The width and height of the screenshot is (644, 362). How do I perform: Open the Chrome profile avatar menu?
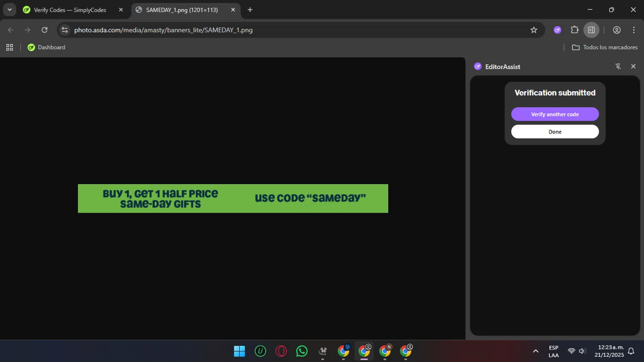(617, 30)
